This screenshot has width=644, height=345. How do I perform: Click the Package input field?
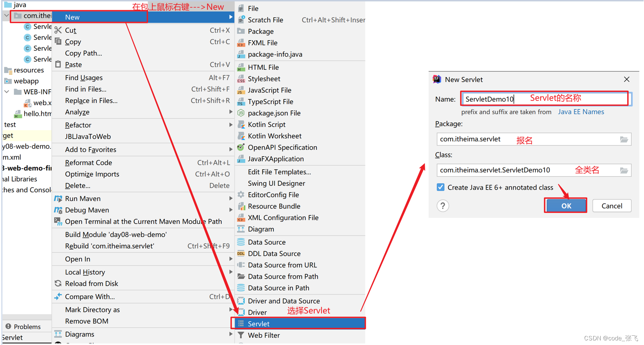tap(534, 139)
